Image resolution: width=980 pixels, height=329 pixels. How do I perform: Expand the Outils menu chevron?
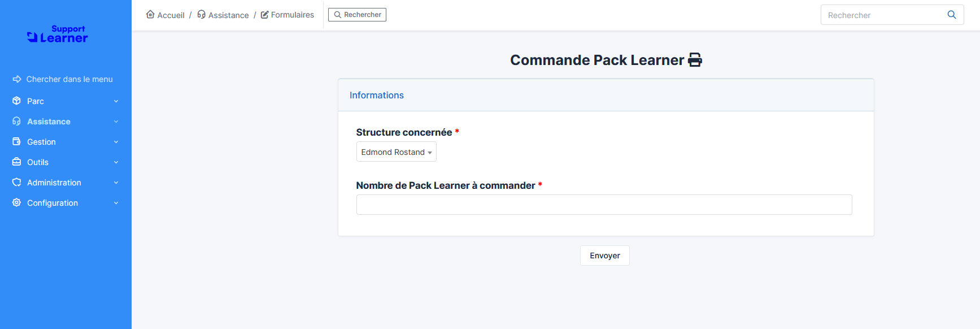tap(116, 162)
